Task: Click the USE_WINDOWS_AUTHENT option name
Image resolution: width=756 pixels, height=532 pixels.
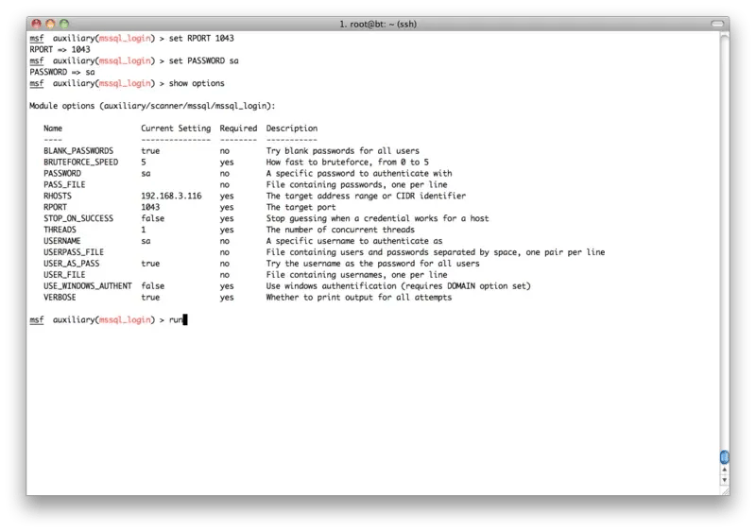Action: click(x=87, y=286)
